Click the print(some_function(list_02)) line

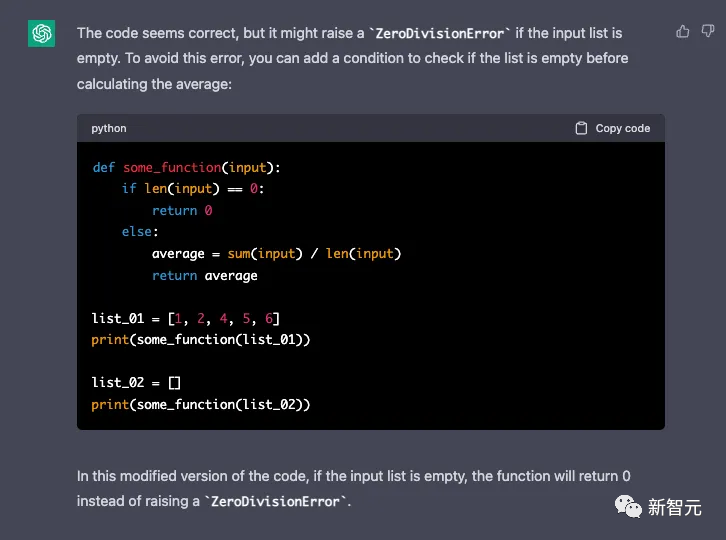pyautogui.click(x=200, y=404)
